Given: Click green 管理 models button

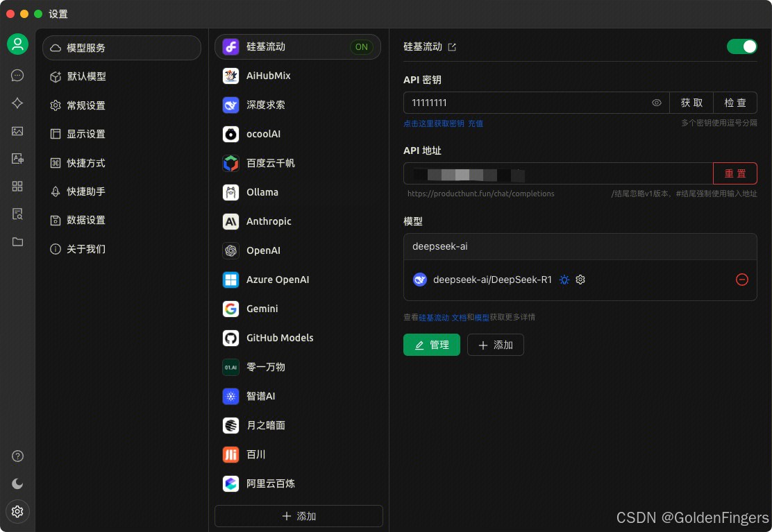Looking at the screenshot, I should coord(432,345).
